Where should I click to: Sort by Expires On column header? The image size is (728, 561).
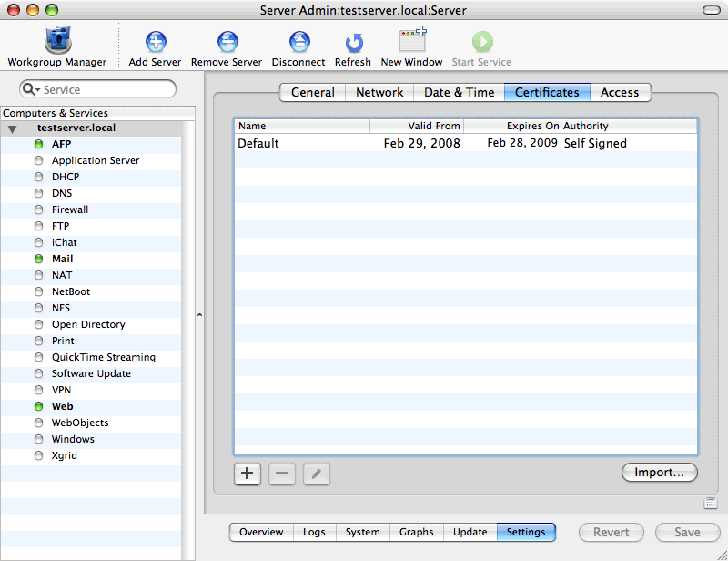coord(512,126)
